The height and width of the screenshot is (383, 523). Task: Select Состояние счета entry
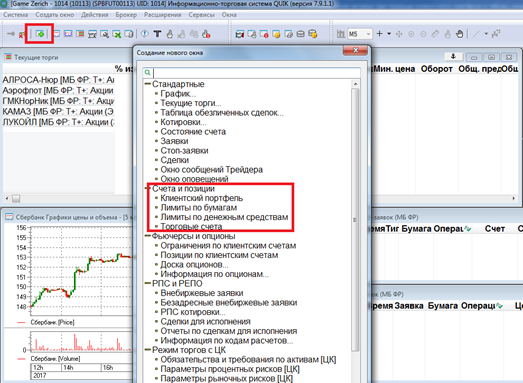click(x=193, y=132)
